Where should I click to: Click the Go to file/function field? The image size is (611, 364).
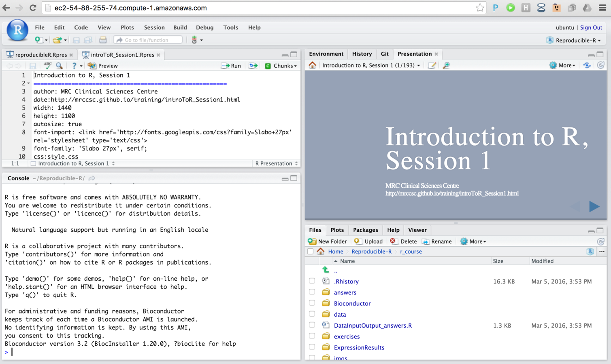[148, 40]
